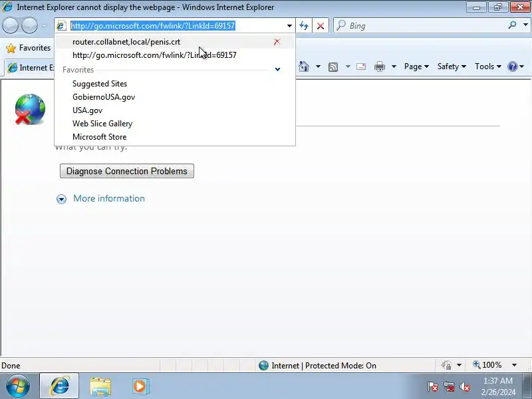Click the Forward navigation arrow button
Screen dimensions: 532x399
[29, 25]
